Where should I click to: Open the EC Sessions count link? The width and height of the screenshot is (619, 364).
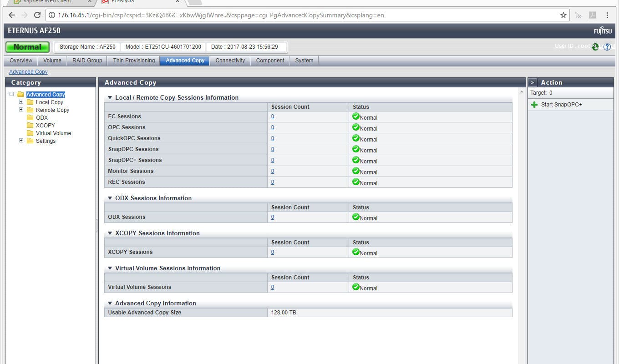click(273, 116)
